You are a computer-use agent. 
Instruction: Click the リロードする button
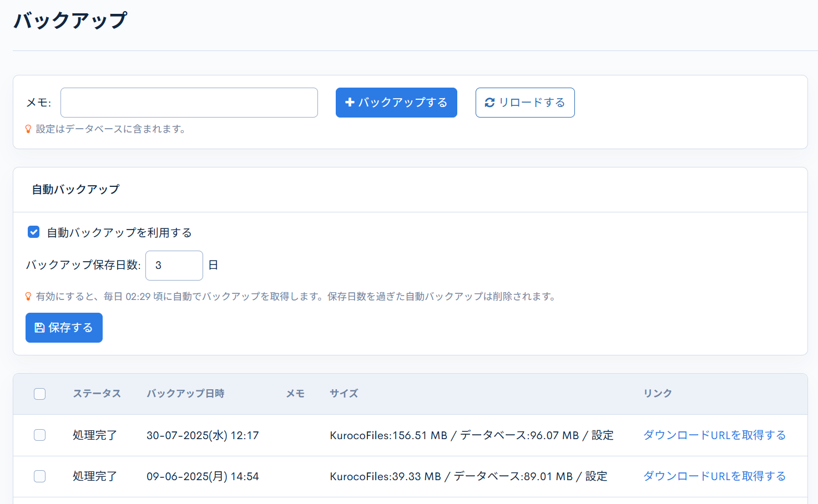pyautogui.click(x=525, y=103)
